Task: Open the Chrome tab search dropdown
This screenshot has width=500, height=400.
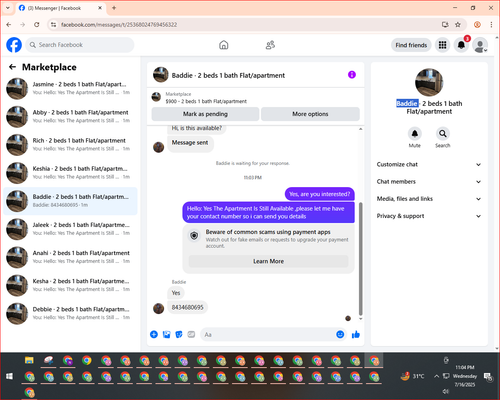Action: pos(8,8)
